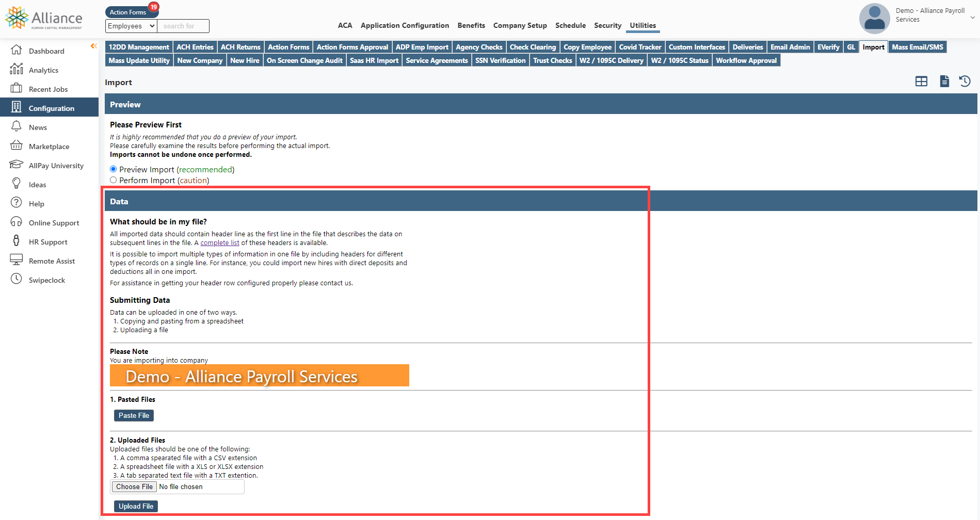Click the Choose File button
980x520 pixels.
pyautogui.click(x=135, y=486)
